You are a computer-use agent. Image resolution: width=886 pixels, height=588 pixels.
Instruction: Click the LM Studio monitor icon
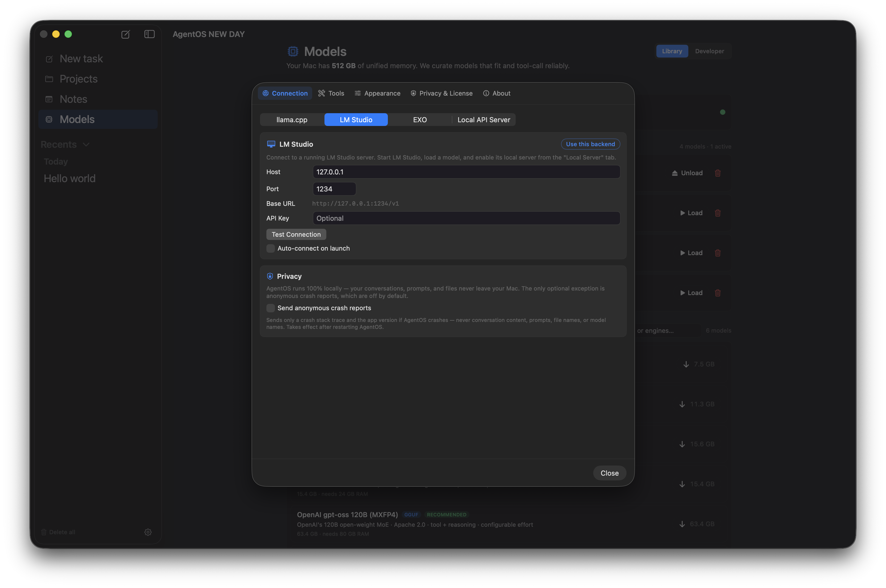tap(271, 144)
